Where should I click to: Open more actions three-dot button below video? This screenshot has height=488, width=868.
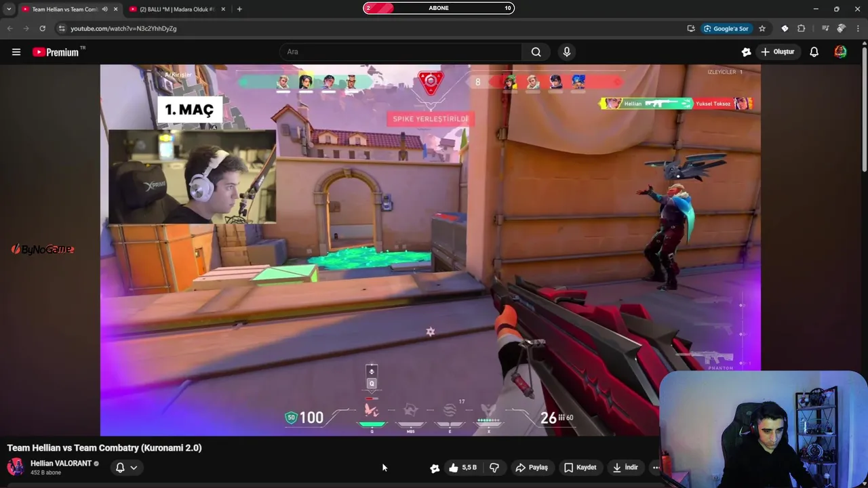click(x=656, y=468)
